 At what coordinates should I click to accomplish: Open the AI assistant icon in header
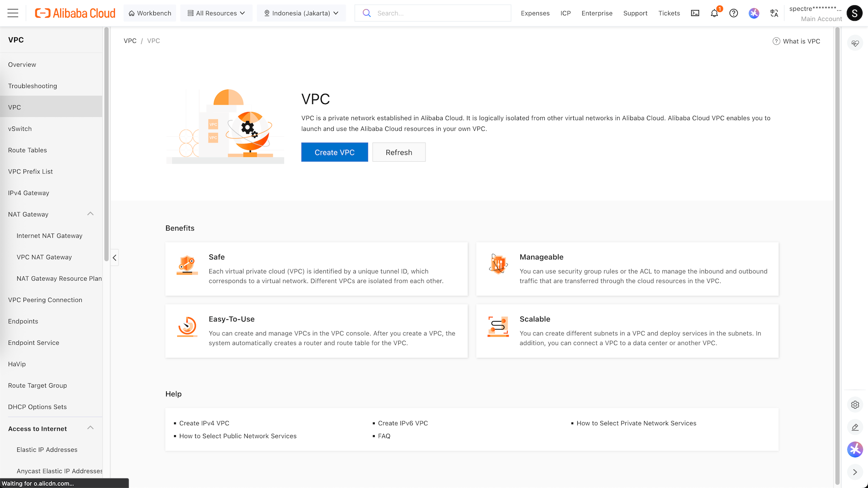click(754, 13)
